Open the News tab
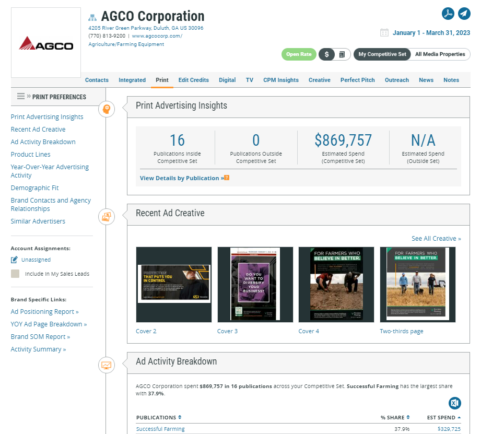The width and height of the screenshot is (504, 434). click(426, 80)
